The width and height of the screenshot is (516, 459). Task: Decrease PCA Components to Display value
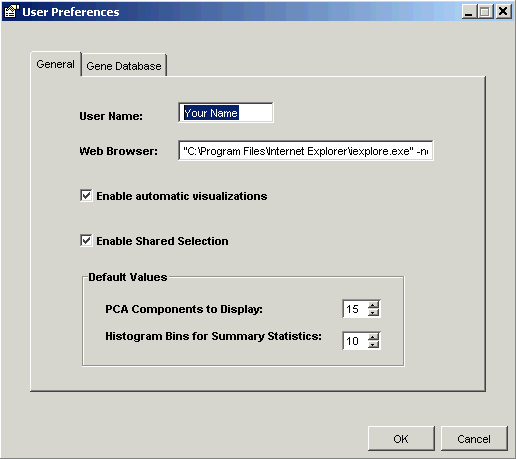coord(374,313)
